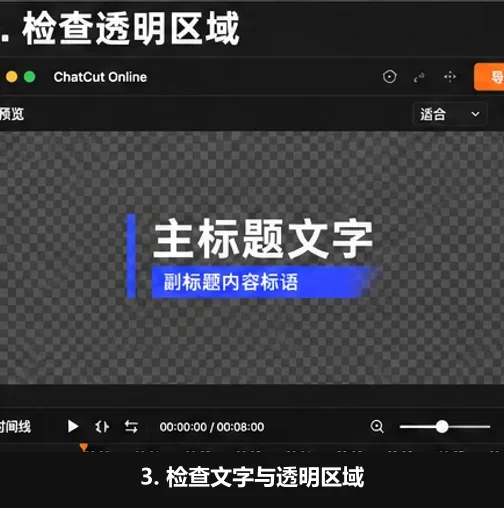
Task: Click the ChatCut Online window title
Action: pos(100,77)
